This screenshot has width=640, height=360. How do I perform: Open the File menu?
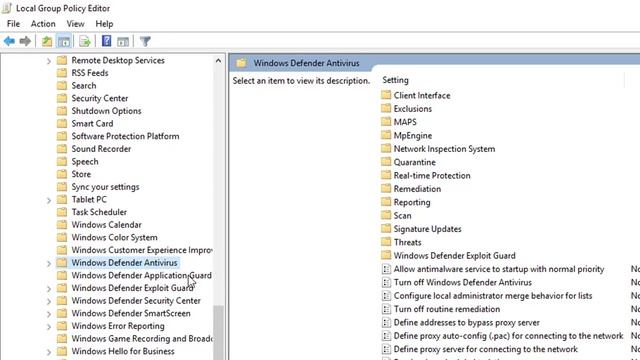pyautogui.click(x=13, y=24)
